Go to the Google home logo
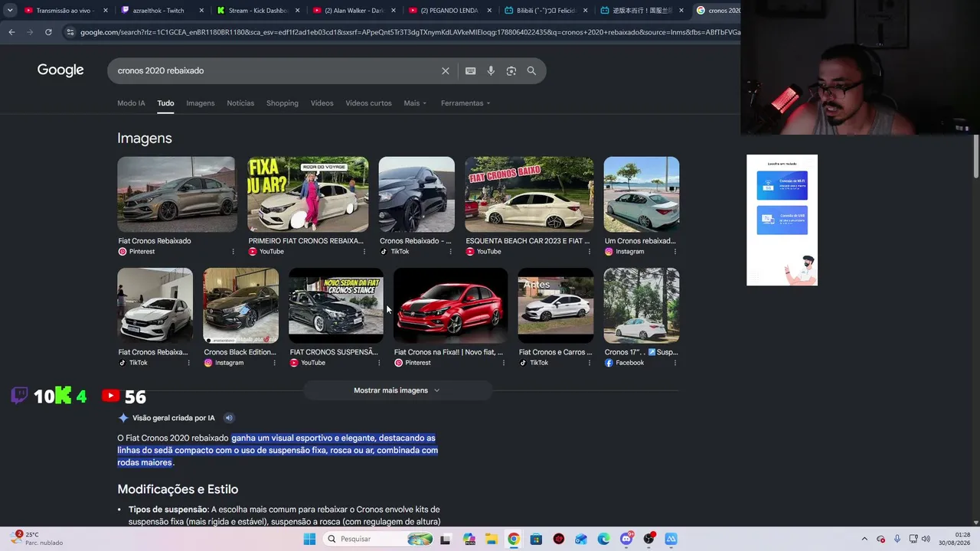 point(60,70)
